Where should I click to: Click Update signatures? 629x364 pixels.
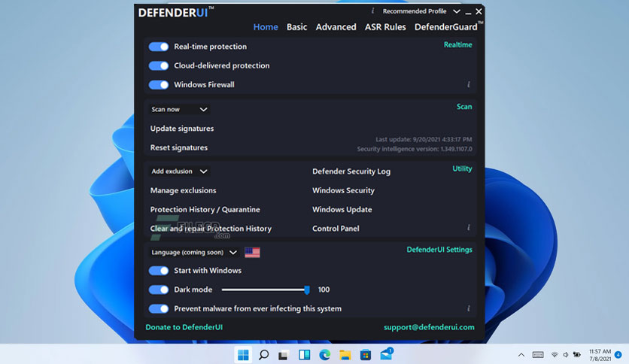tap(182, 129)
